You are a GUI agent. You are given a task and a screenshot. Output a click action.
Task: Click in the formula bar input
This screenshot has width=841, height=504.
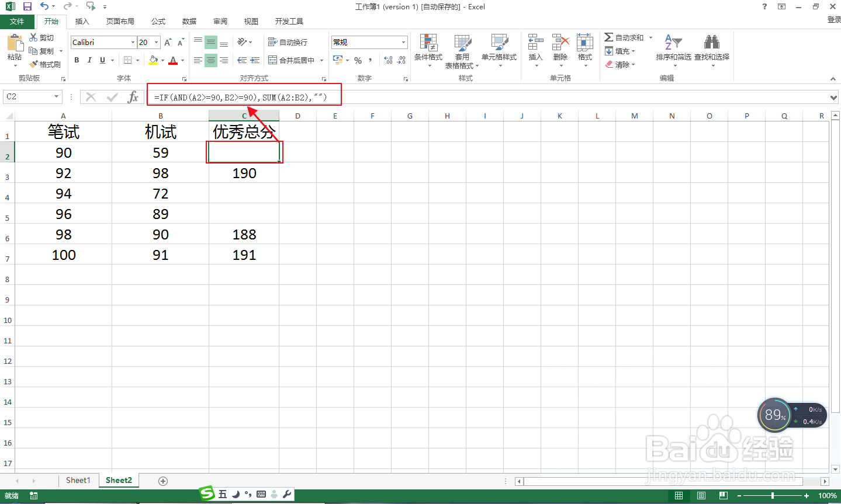tap(488, 98)
